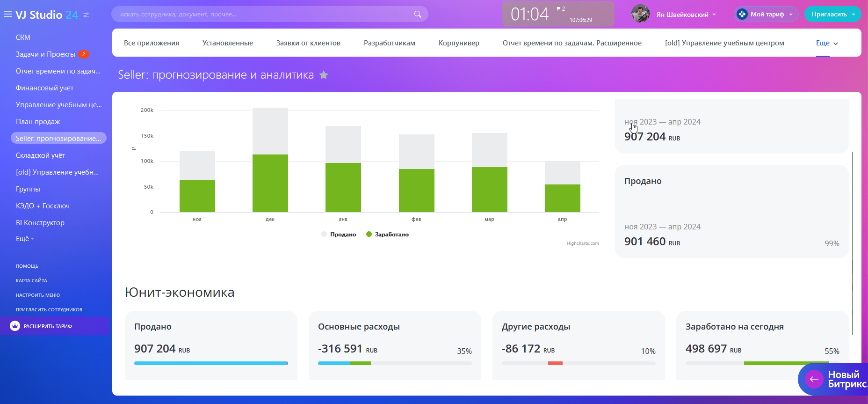Open Складской учёт in the sidebar

40,155
